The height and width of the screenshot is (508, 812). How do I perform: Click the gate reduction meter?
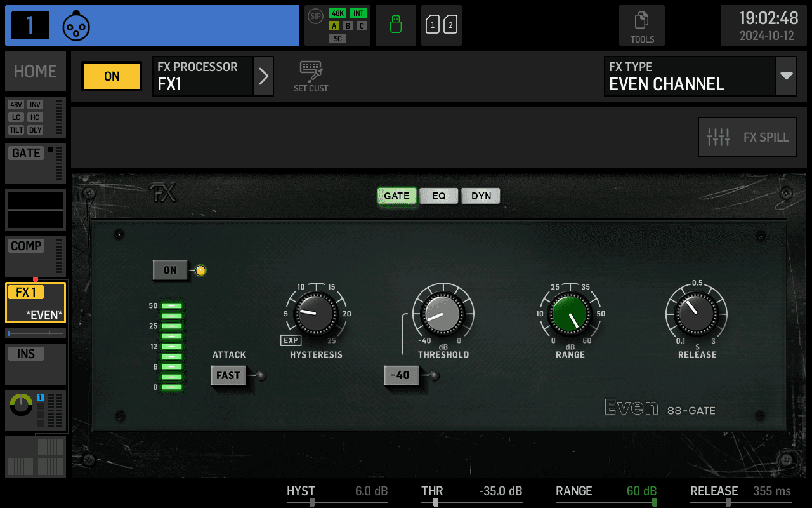coord(171,346)
